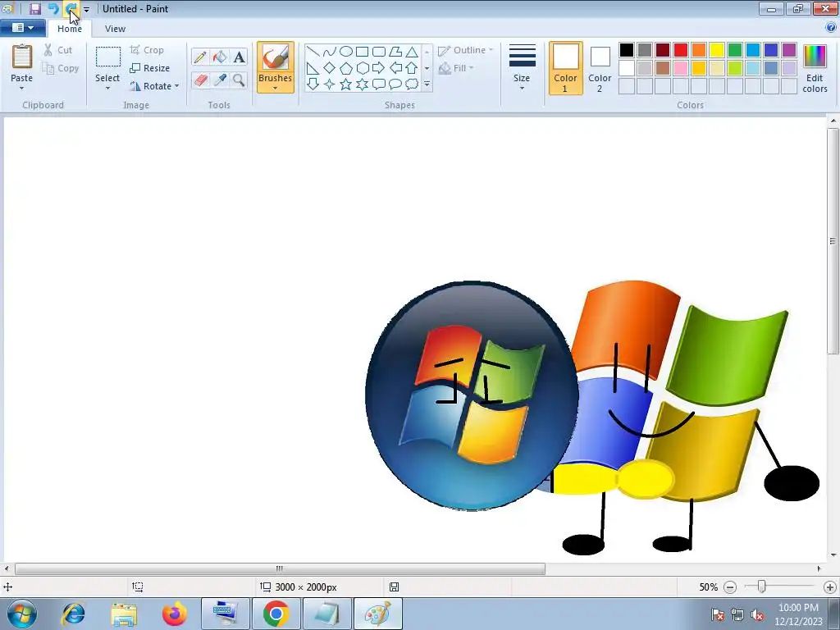Make Color 2 the active color slot
The height and width of the screenshot is (630, 840).
coord(600,68)
